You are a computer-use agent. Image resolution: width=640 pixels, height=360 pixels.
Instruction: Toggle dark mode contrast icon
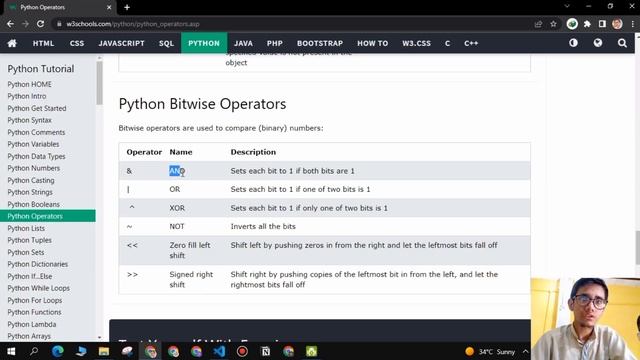[x=573, y=43]
